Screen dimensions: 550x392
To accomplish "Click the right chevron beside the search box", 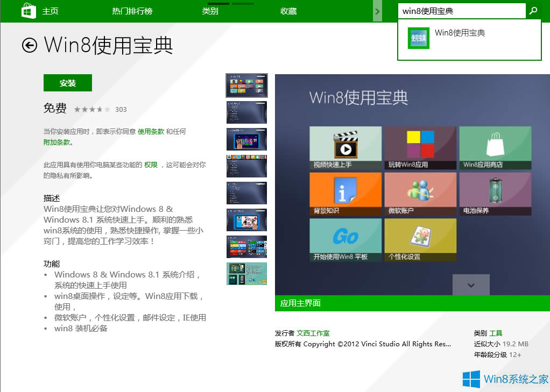I will pyautogui.click(x=378, y=10).
